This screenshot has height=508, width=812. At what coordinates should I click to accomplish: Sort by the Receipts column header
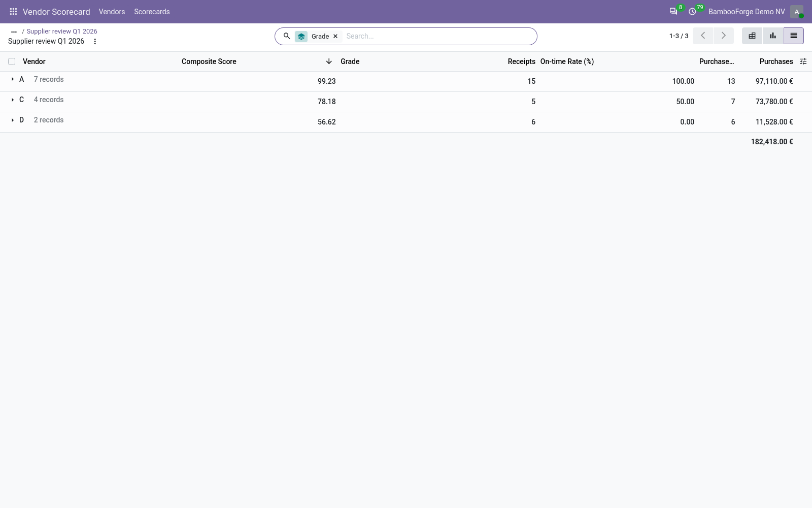pos(521,61)
